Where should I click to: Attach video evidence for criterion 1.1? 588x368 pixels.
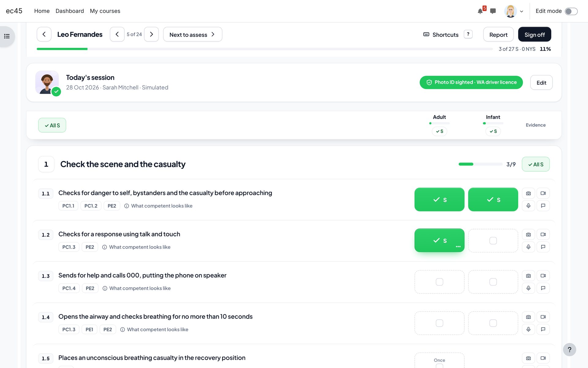543,194
